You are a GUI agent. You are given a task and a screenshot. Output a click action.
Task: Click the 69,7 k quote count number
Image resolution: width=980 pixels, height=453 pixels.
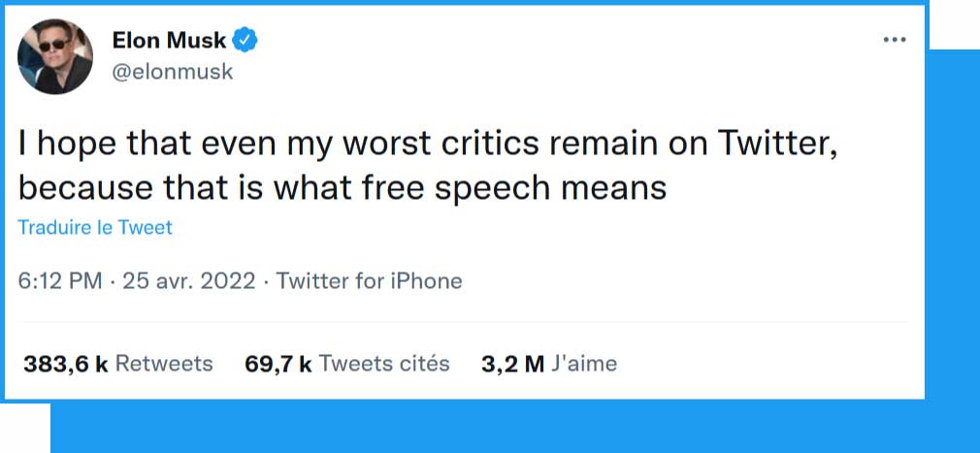click(278, 364)
